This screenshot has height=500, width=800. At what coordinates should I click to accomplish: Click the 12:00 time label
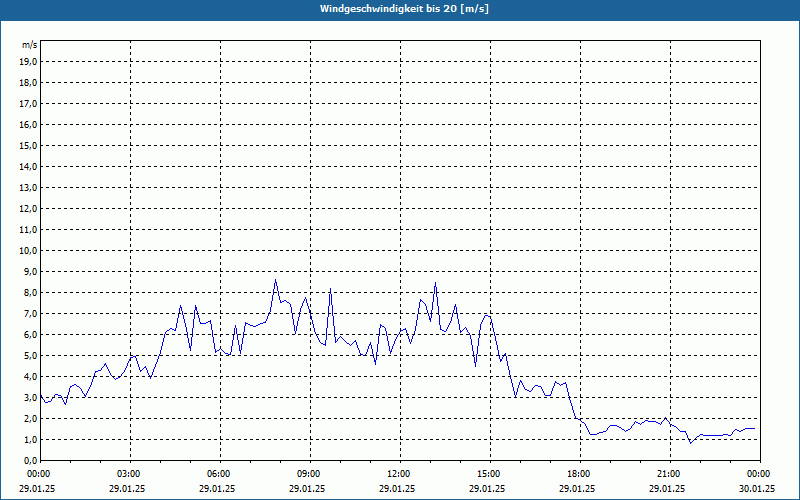click(x=398, y=474)
